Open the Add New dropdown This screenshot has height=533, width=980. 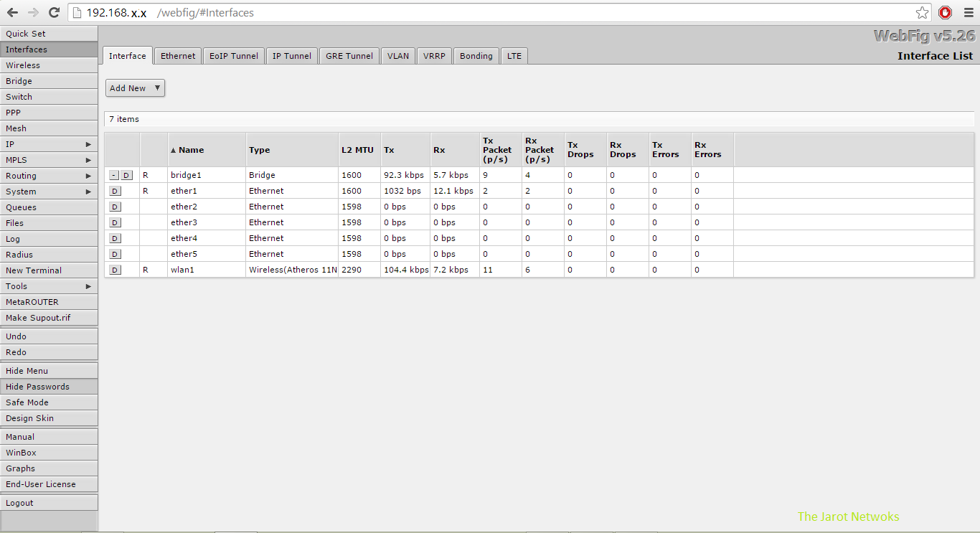coord(133,88)
